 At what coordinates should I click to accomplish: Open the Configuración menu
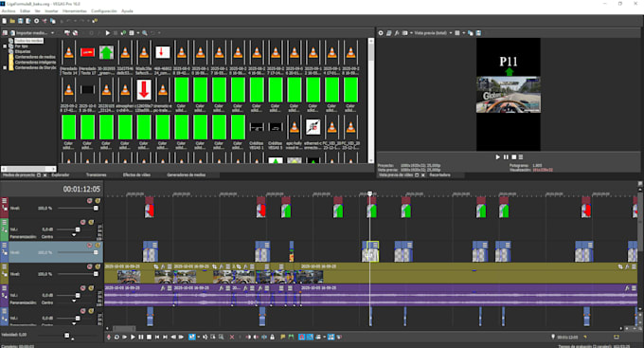[104, 11]
